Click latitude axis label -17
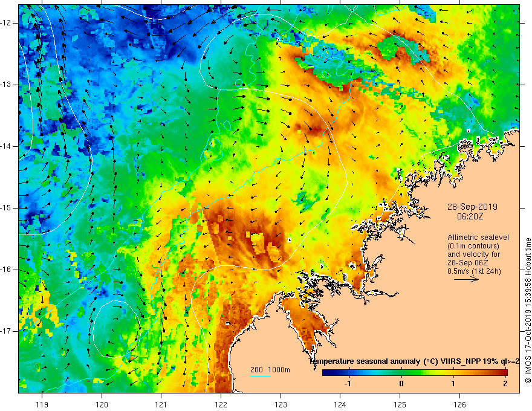Image resolution: width=532 pixels, height=411 pixels. pos(7,331)
